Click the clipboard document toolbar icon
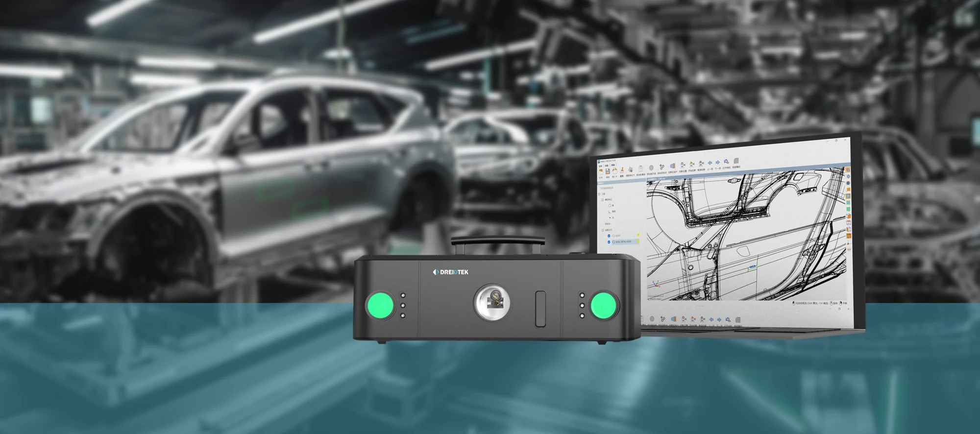 click(641, 169)
